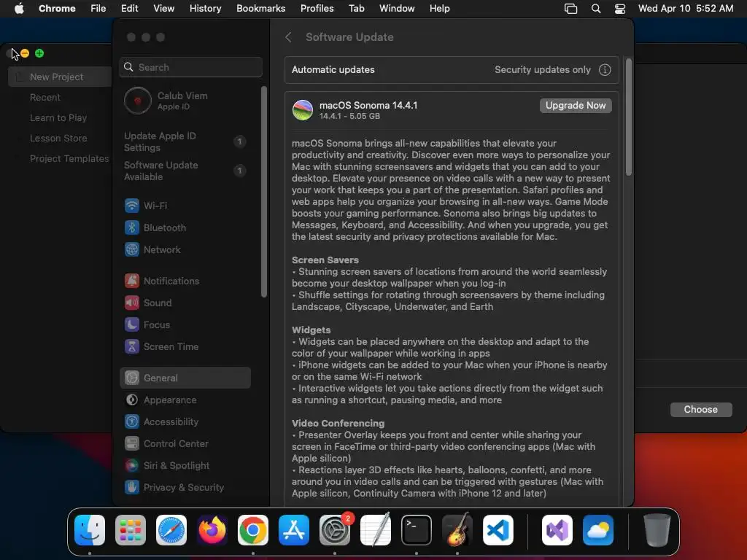
Task: Click Stage Manager windows icon in menu bar
Action: (570, 9)
